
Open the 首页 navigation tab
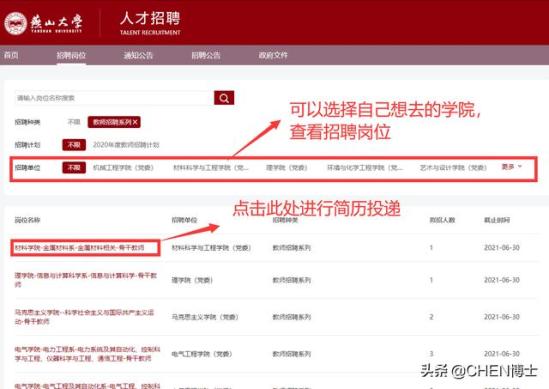11,55
